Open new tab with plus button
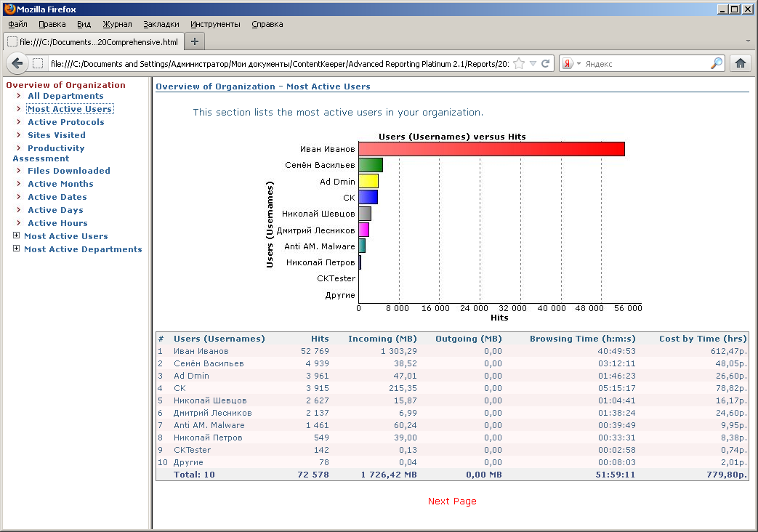This screenshot has width=758, height=532. point(195,41)
